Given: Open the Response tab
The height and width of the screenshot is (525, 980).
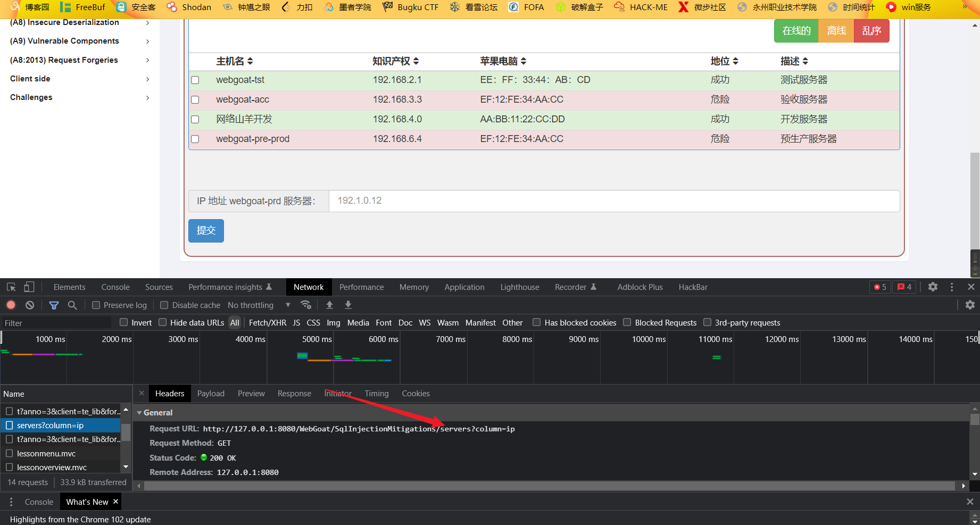Looking at the screenshot, I should pyautogui.click(x=294, y=394).
